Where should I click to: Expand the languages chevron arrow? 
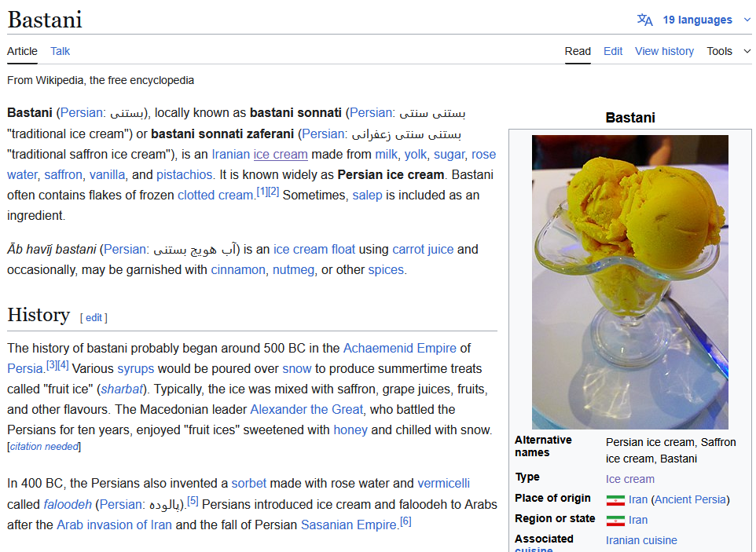pyautogui.click(x=747, y=20)
